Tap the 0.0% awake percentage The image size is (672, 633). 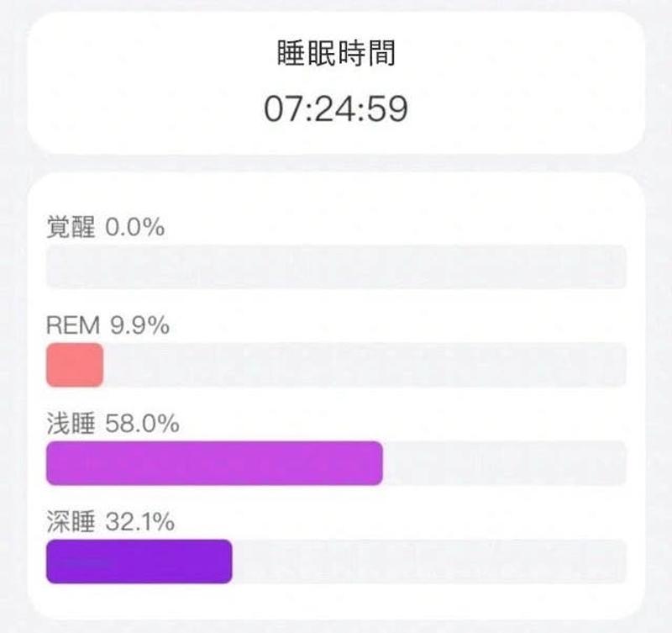coord(134,228)
